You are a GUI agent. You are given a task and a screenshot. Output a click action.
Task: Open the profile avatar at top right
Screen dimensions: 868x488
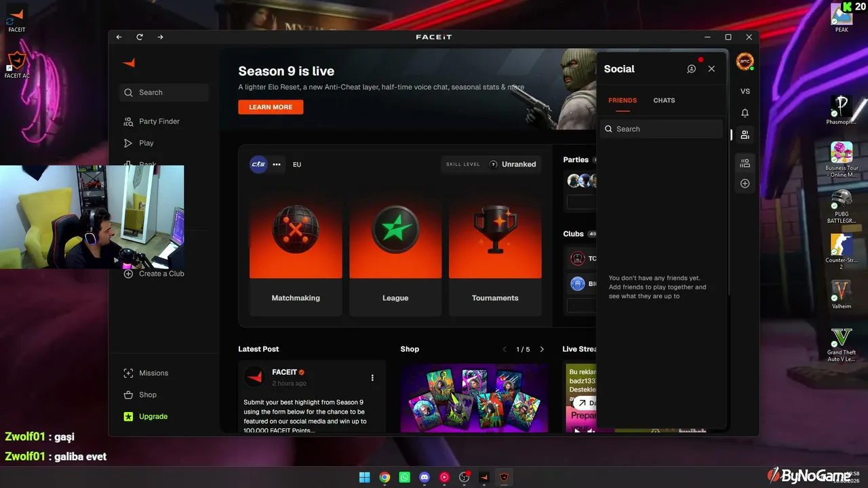745,61
